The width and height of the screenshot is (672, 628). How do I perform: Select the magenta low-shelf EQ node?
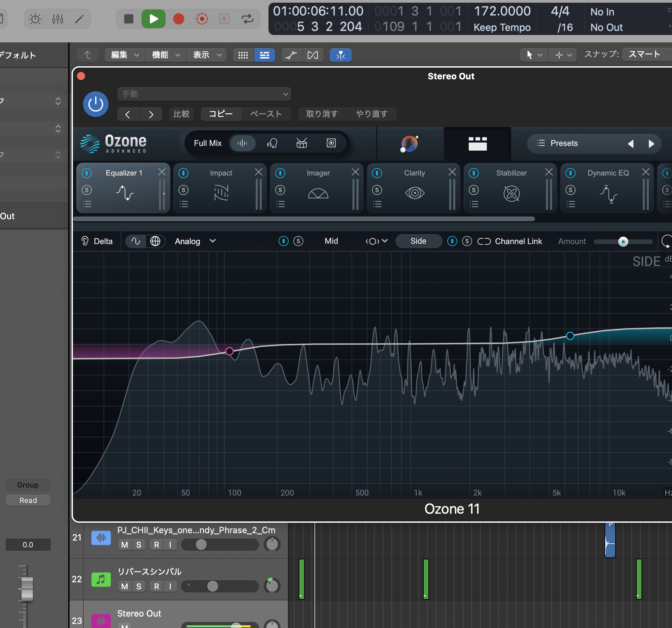[229, 351]
